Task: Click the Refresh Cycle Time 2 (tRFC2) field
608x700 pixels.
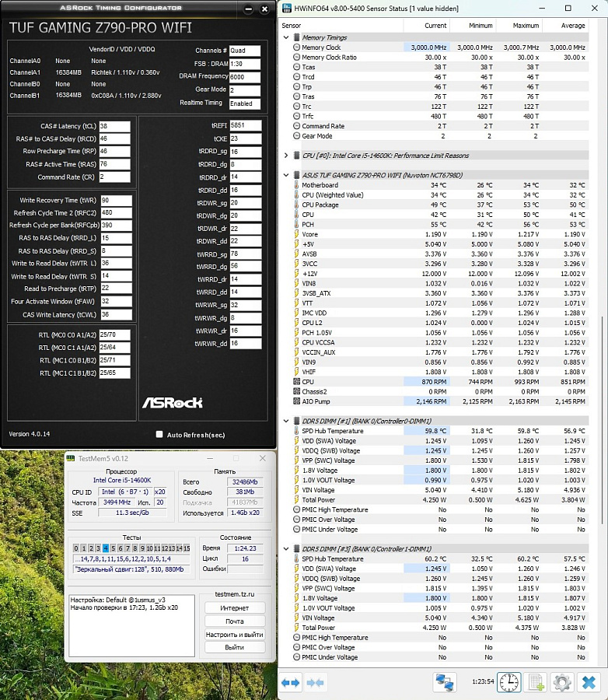Action: [116, 213]
